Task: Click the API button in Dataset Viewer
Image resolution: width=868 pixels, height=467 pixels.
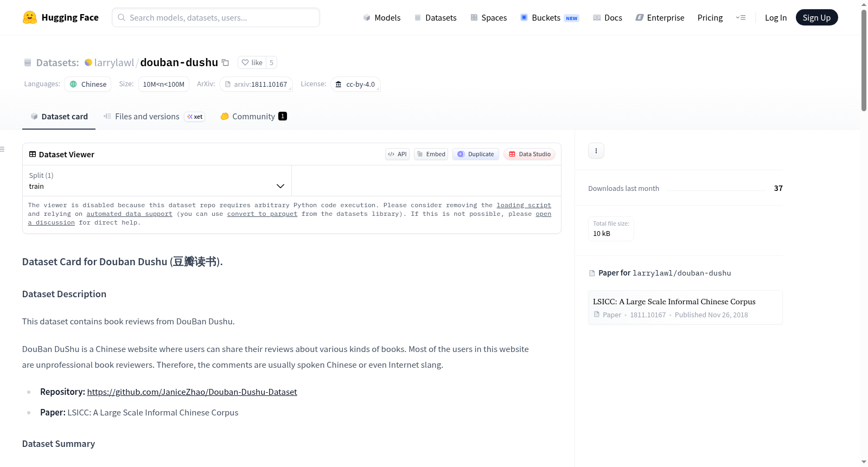Action: [x=397, y=154]
